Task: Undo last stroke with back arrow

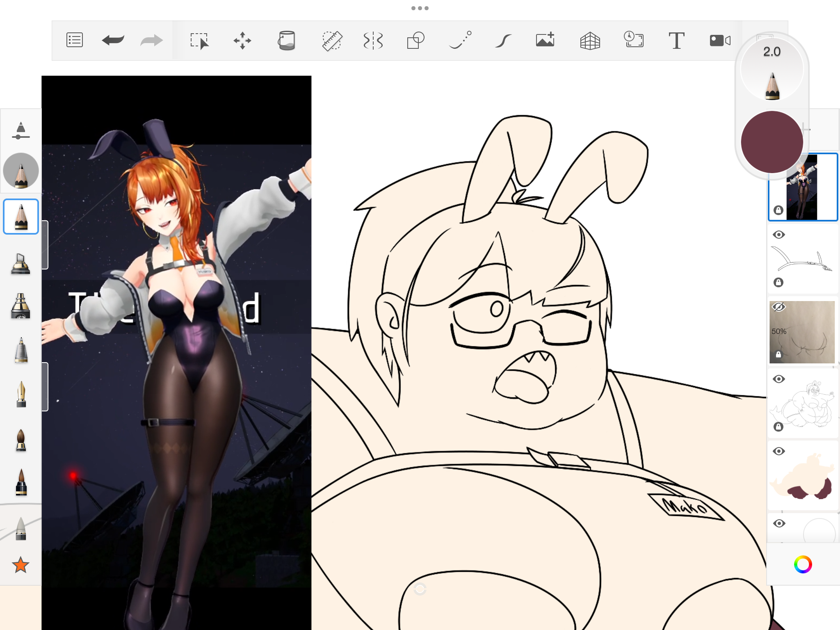Action: click(113, 40)
